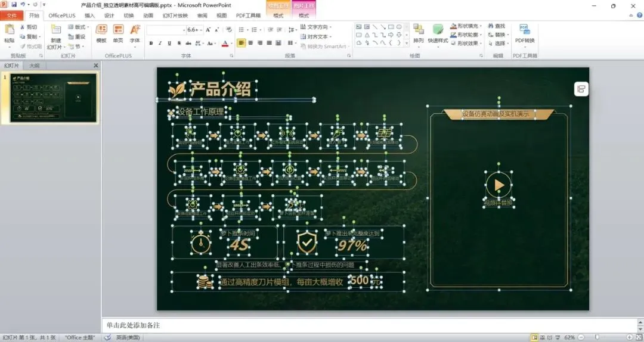Select the Rectangle shape in shapes gallery

[391, 27]
